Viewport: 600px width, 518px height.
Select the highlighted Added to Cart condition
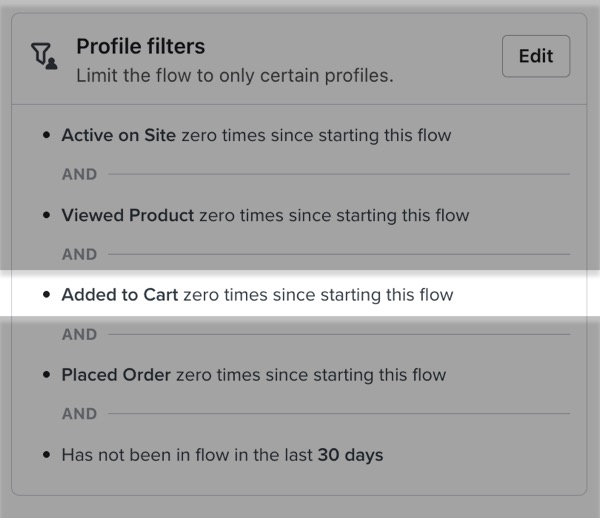(x=257, y=295)
